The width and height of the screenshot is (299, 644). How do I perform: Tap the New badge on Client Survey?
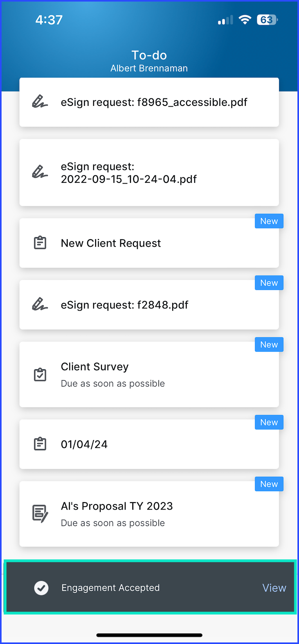pyautogui.click(x=269, y=345)
